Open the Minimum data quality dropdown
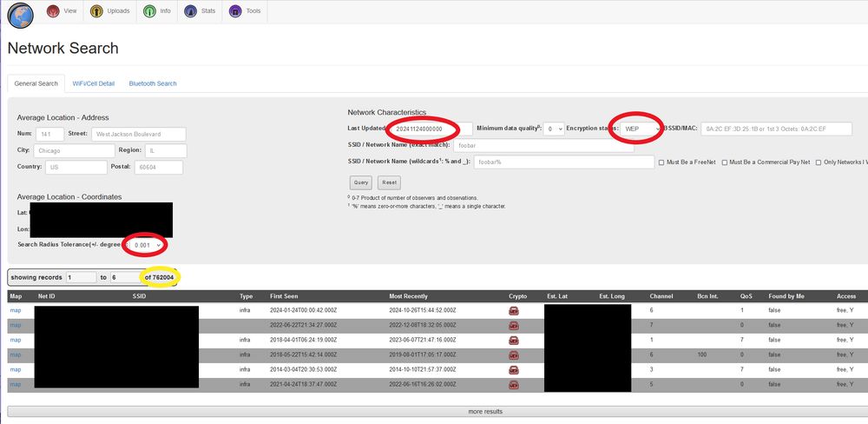 click(x=554, y=129)
